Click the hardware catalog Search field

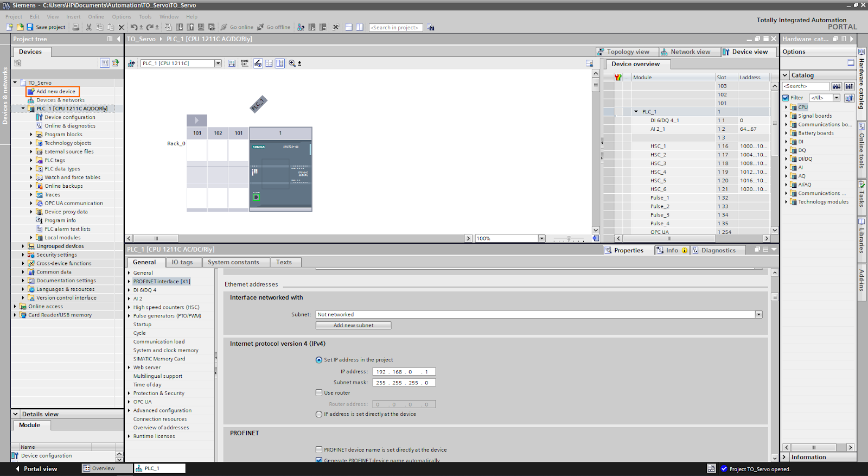[806, 86]
